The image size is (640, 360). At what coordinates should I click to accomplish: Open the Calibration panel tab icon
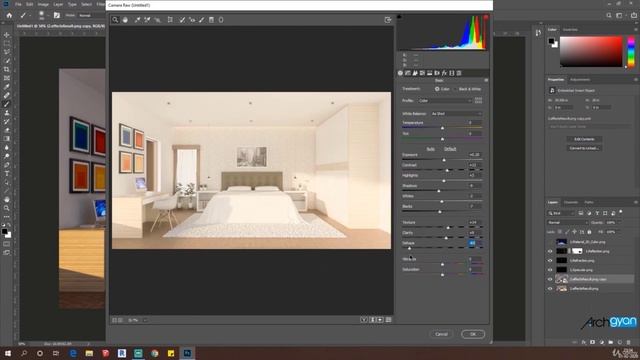pyautogui.click(x=452, y=73)
